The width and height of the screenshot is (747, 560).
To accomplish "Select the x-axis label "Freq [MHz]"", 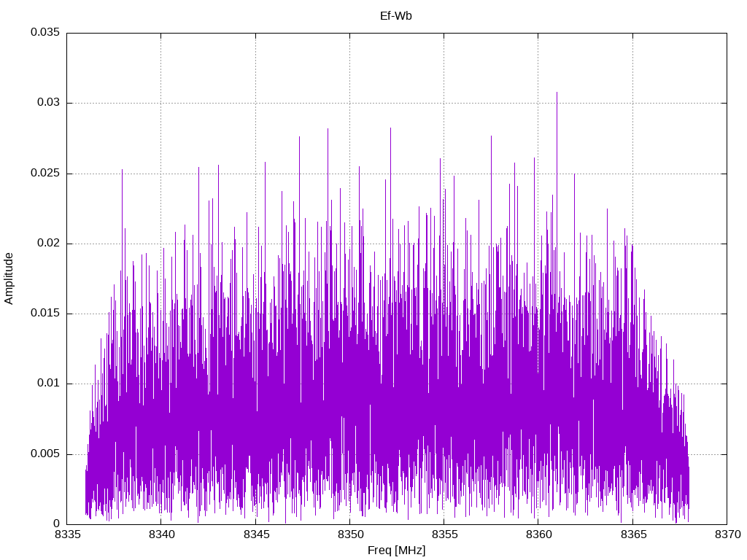I will (396, 550).
